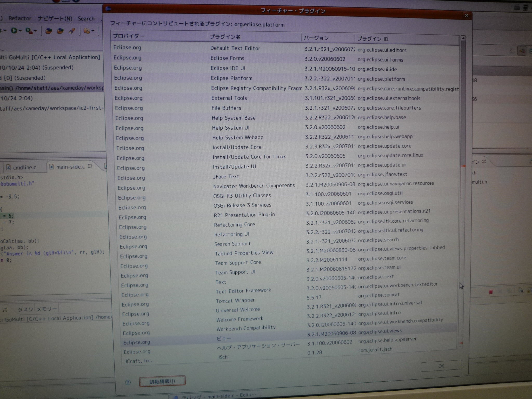The image size is (532, 399).
Task: Switch to the タスク tab
Action: 25,309
